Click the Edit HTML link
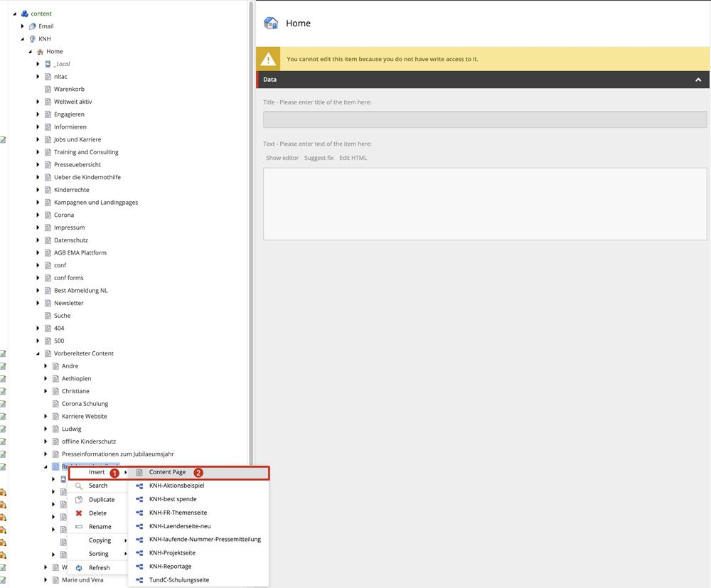711x588 pixels. [353, 158]
